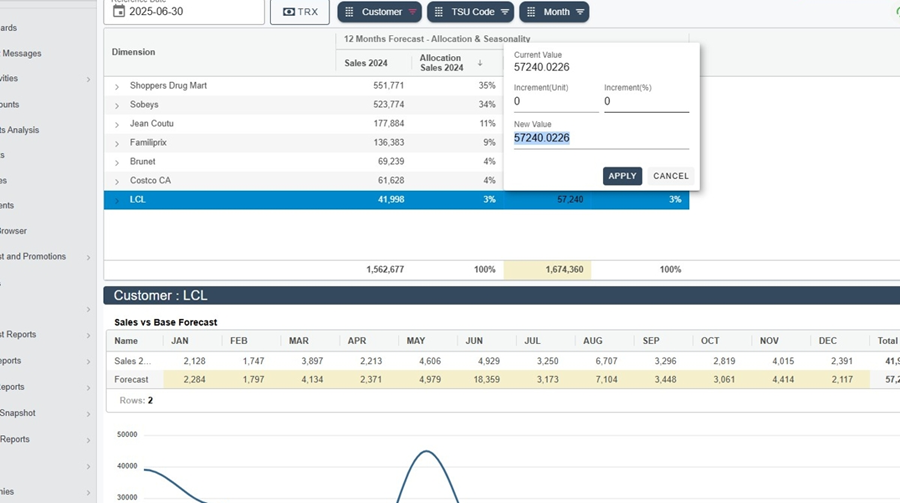Click the New Value input field

point(601,138)
